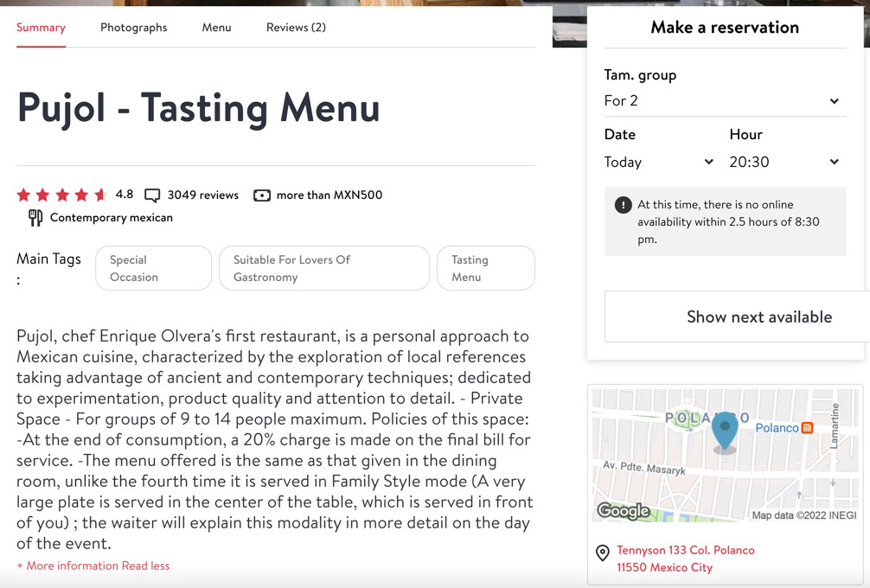Screen dimensions: 870x588
Task: Click the availability alert exclamation icon
Action: pyautogui.click(x=623, y=205)
